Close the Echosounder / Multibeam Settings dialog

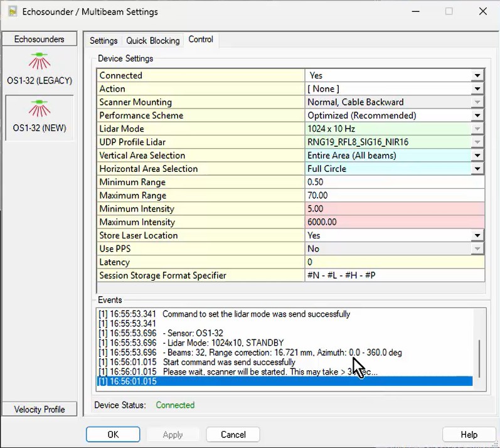[x=483, y=11]
